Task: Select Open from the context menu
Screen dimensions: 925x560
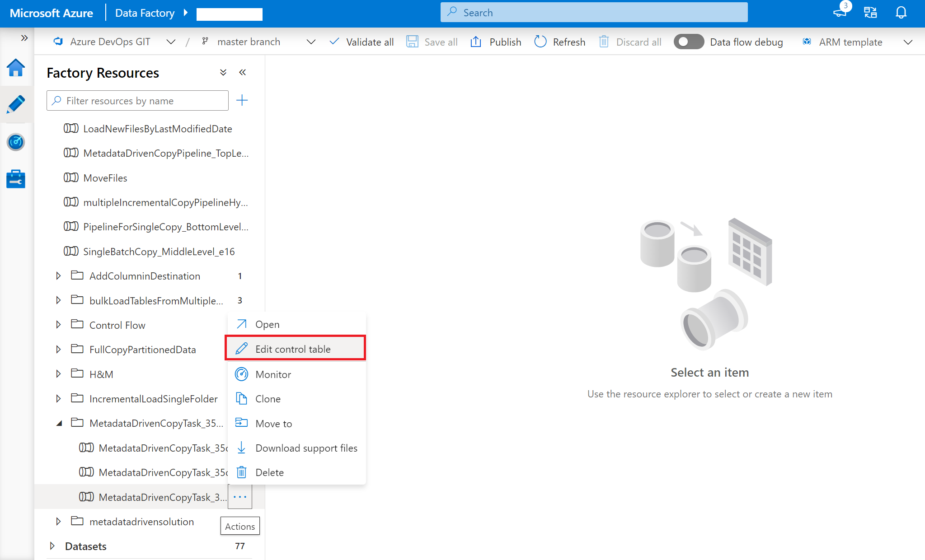Action: click(x=267, y=324)
